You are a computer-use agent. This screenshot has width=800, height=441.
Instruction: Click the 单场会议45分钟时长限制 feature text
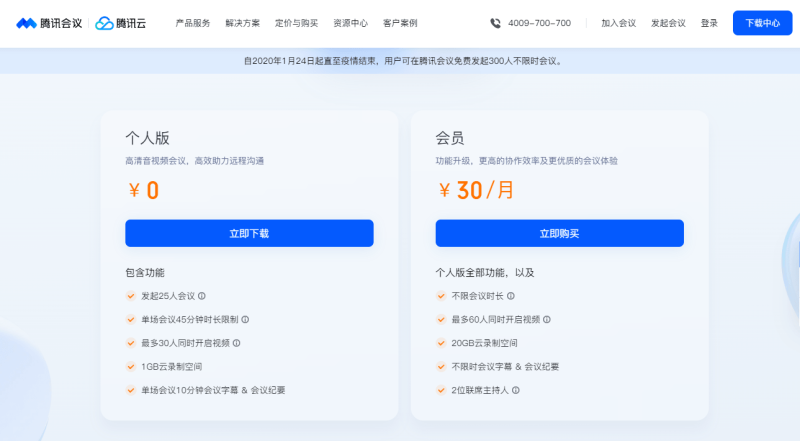point(190,320)
